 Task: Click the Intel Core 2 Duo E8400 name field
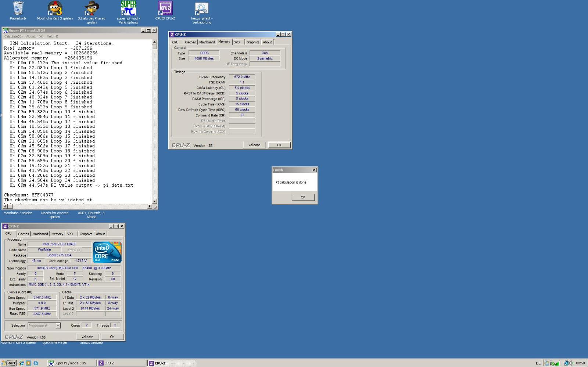pos(60,244)
